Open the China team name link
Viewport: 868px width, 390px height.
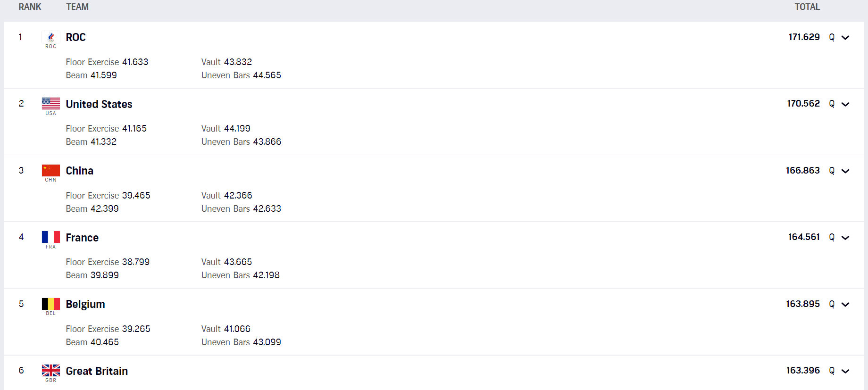(80, 171)
